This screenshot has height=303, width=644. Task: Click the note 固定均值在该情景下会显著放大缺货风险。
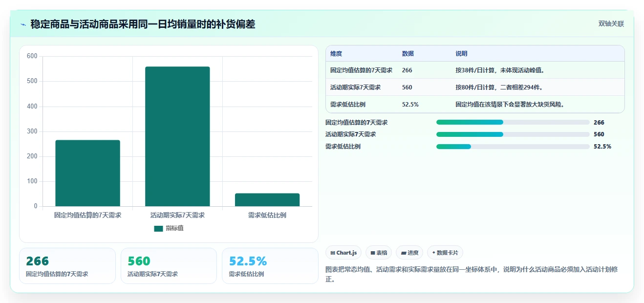click(x=511, y=105)
